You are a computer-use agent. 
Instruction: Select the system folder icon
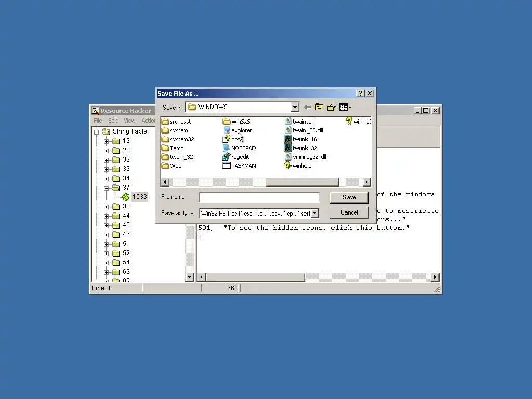165,130
